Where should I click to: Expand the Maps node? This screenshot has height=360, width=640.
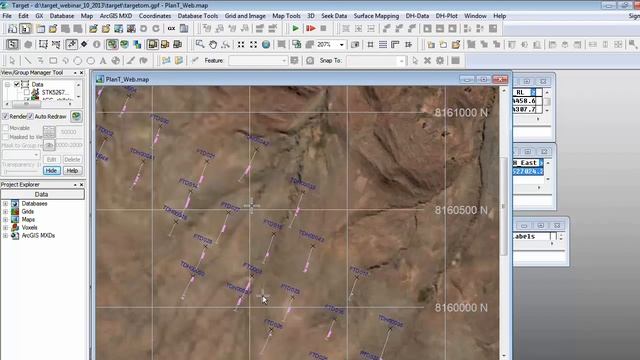(x=5, y=220)
